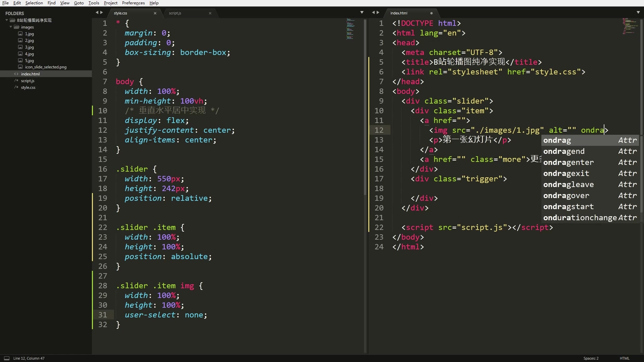Open style.css from the folder tree

pyautogui.click(x=28, y=87)
